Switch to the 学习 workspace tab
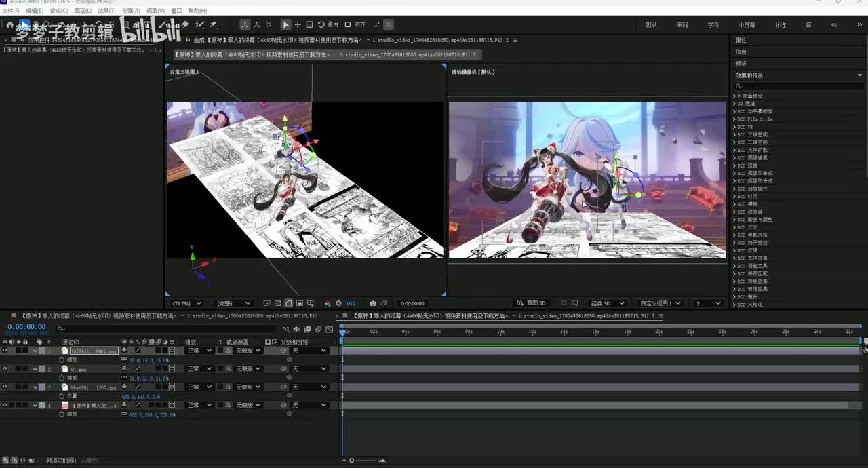This screenshot has height=468, width=868. (x=713, y=25)
